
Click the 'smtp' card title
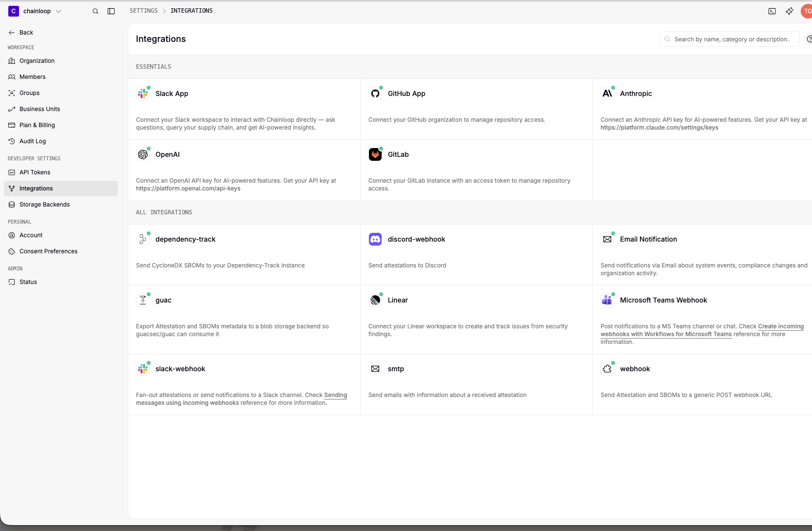coord(396,369)
